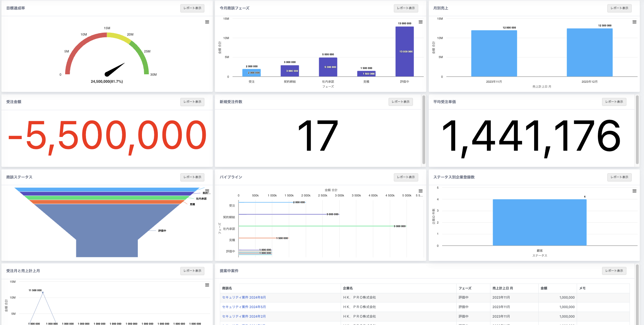Show report for 提案中案件 table
This screenshot has height=325, width=644.
tap(614, 271)
